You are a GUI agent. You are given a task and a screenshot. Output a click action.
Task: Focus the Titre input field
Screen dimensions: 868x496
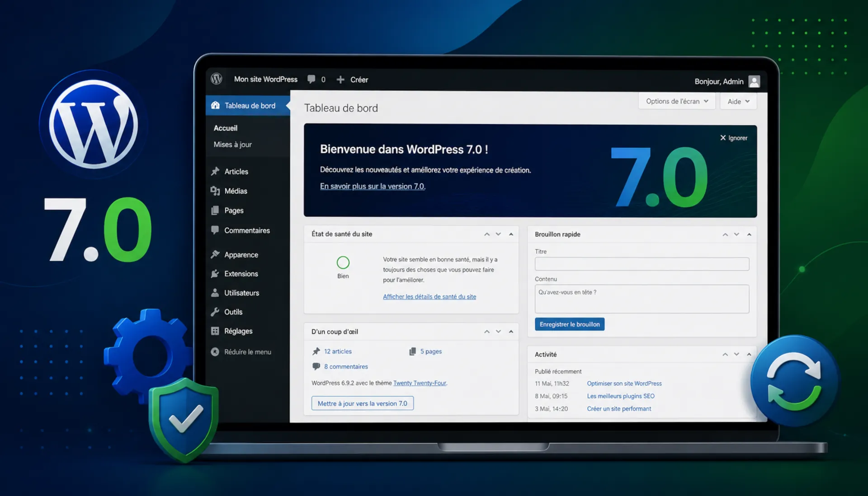(642, 264)
